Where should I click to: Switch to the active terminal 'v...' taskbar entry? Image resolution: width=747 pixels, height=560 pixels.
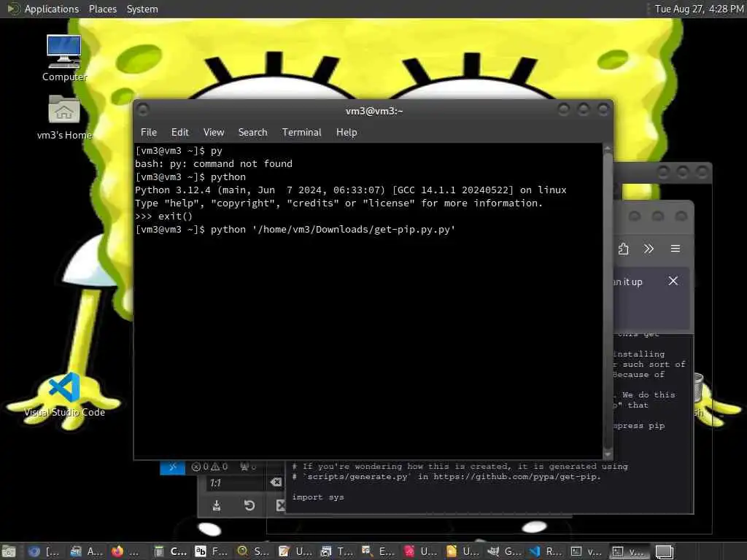[630, 551]
